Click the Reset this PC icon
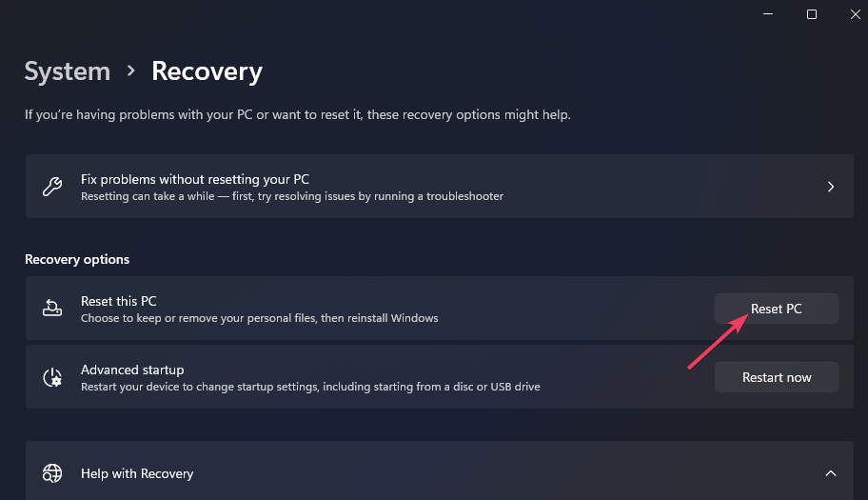Image resolution: width=868 pixels, height=500 pixels. click(x=52, y=309)
